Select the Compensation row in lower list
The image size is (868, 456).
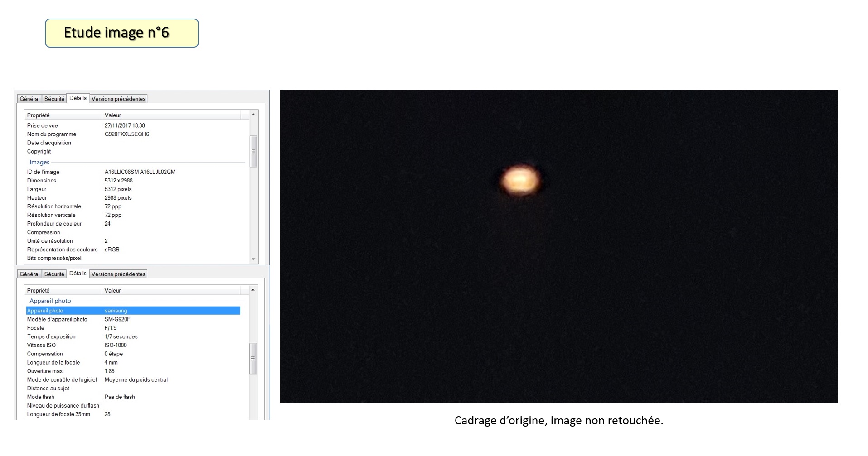tap(133, 354)
